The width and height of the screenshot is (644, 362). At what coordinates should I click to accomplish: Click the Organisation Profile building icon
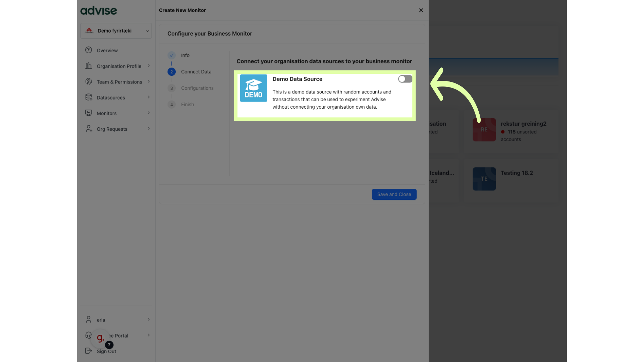point(89,66)
